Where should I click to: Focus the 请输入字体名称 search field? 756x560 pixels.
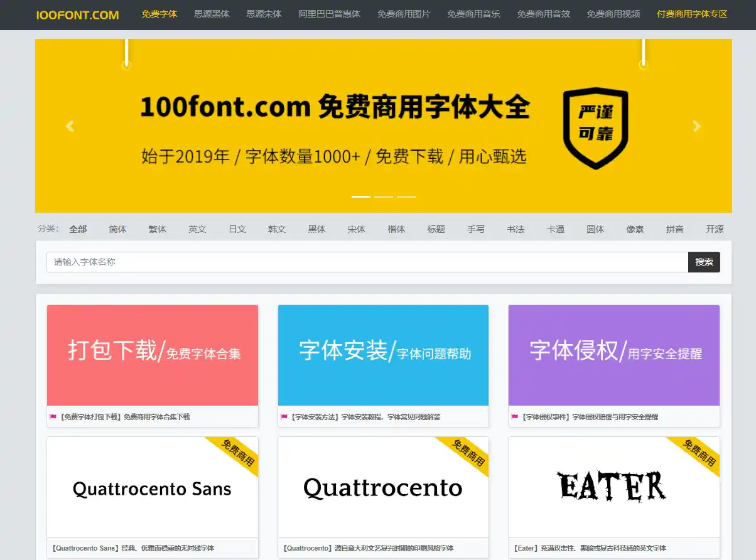click(x=367, y=262)
